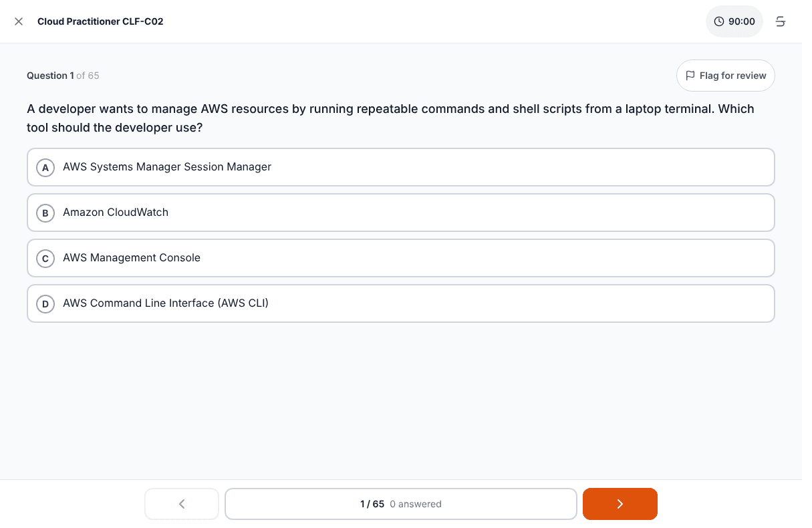Flag question 1 for review
Image resolution: width=812 pixels, height=528 pixels.
pyautogui.click(x=726, y=76)
